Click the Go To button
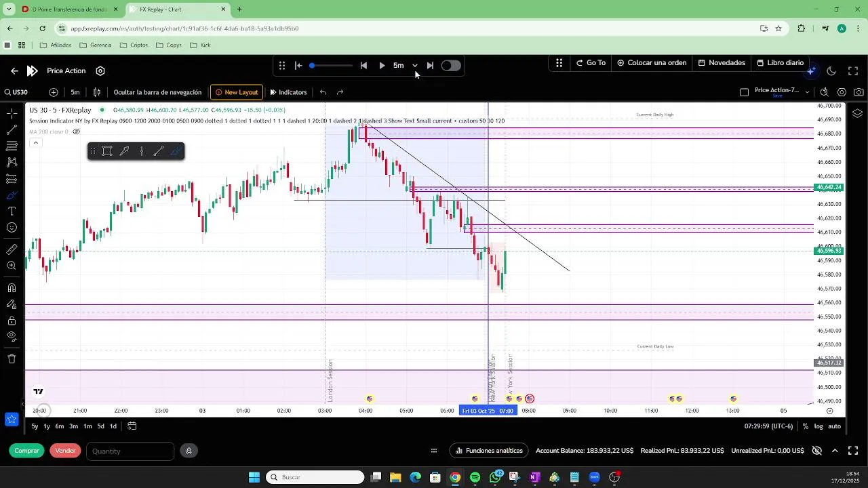 (591, 62)
